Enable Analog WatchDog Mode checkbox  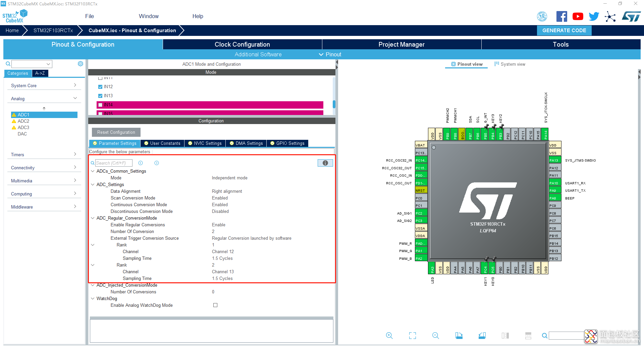pos(215,305)
